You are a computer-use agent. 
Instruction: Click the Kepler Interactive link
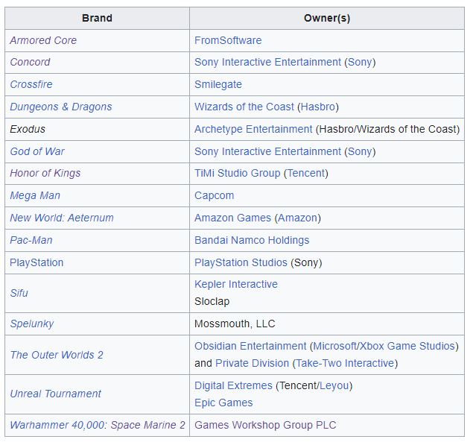236,284
